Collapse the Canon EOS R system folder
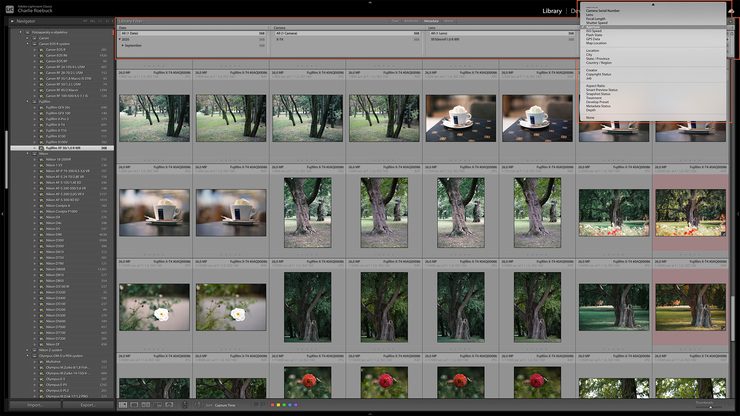Screen dimensions: 740x416 [27, 43]
